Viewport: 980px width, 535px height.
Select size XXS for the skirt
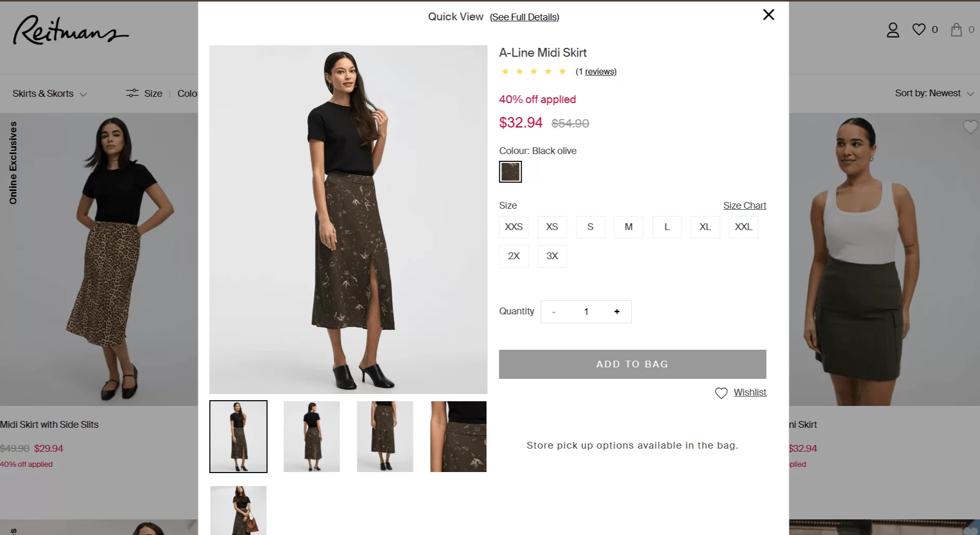pos(513,227)
